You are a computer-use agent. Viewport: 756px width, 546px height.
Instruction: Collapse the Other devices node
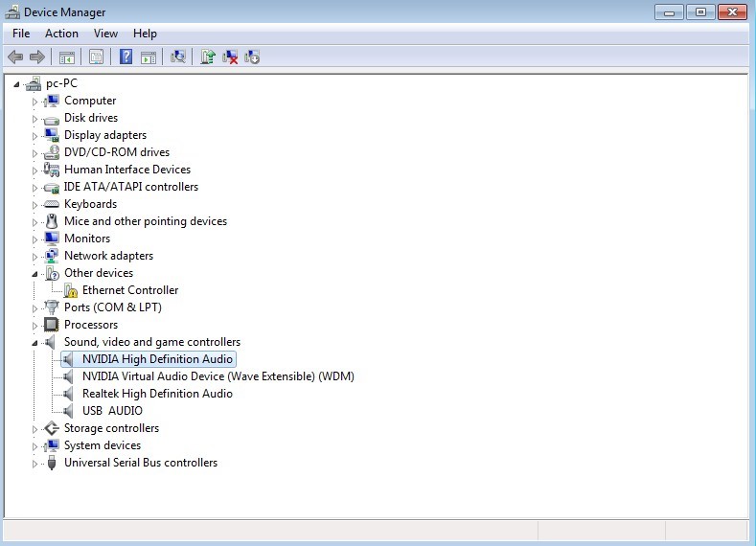34,274
